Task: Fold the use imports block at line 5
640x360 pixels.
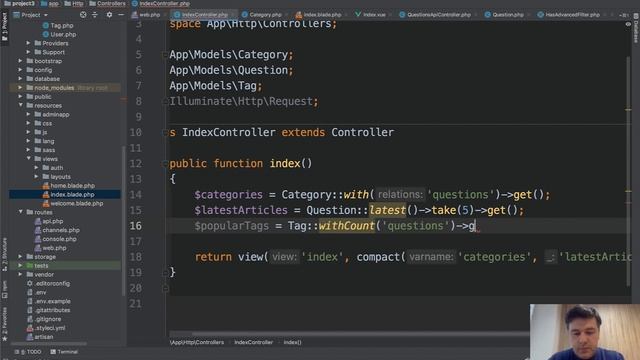Action: click(165, 55)
